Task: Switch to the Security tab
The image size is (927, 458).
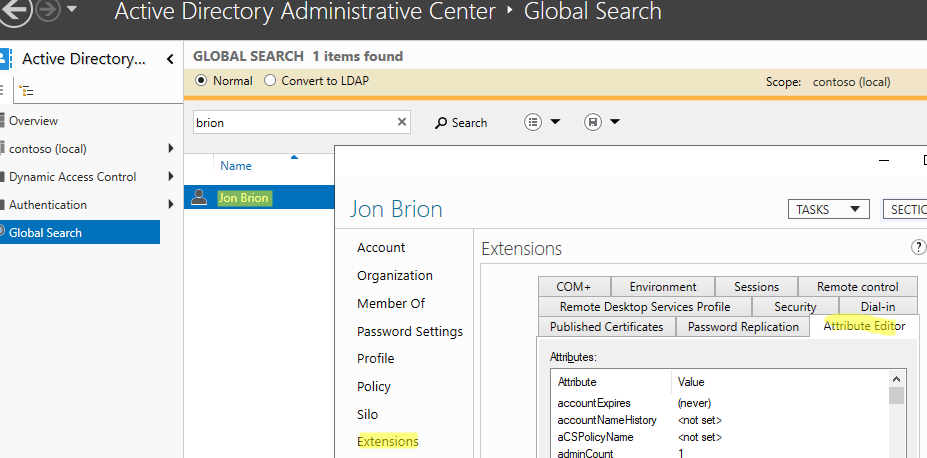Action: (x=795, y=307)
